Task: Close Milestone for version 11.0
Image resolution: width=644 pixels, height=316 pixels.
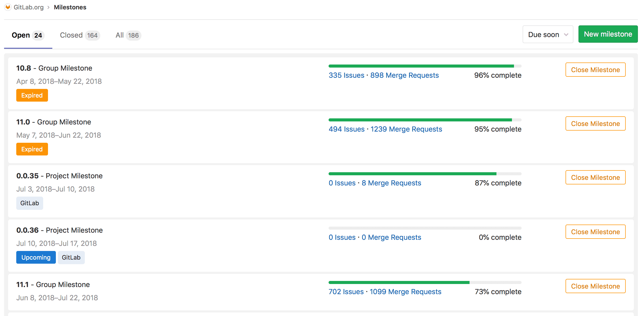Action: click(595, 123)
